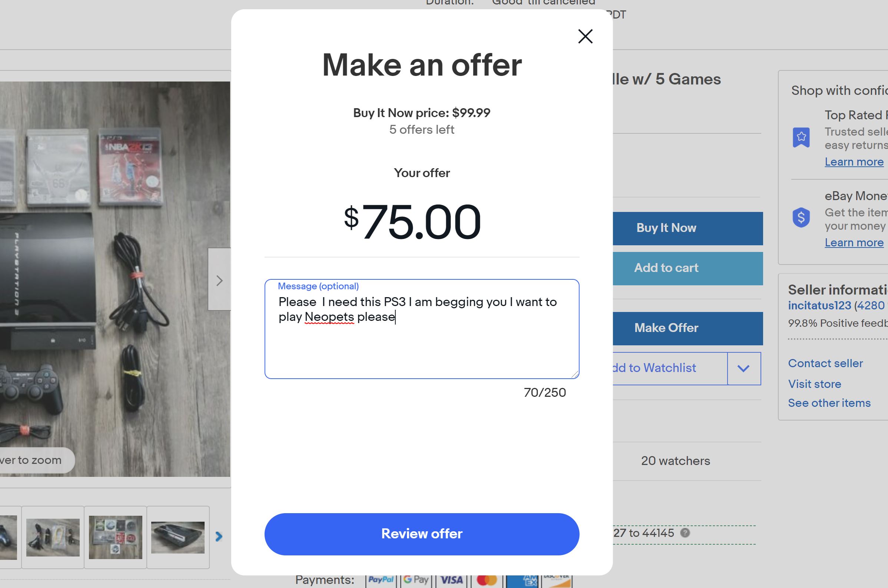
Task: Open seller profile incitatus123
Action: (x=819, y=306)
